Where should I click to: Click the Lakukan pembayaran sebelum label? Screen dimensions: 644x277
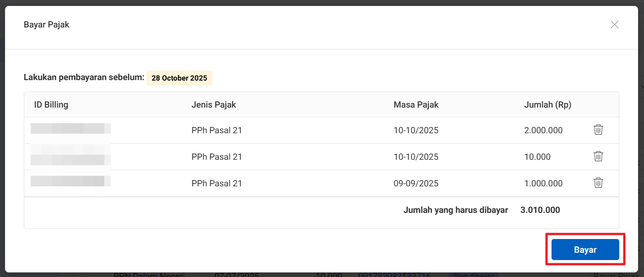84,77
